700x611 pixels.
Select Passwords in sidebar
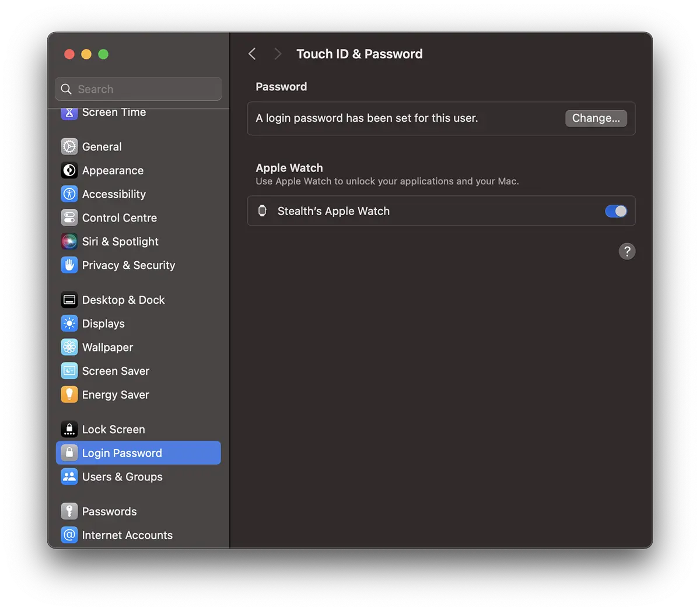[x=138, y=511]
